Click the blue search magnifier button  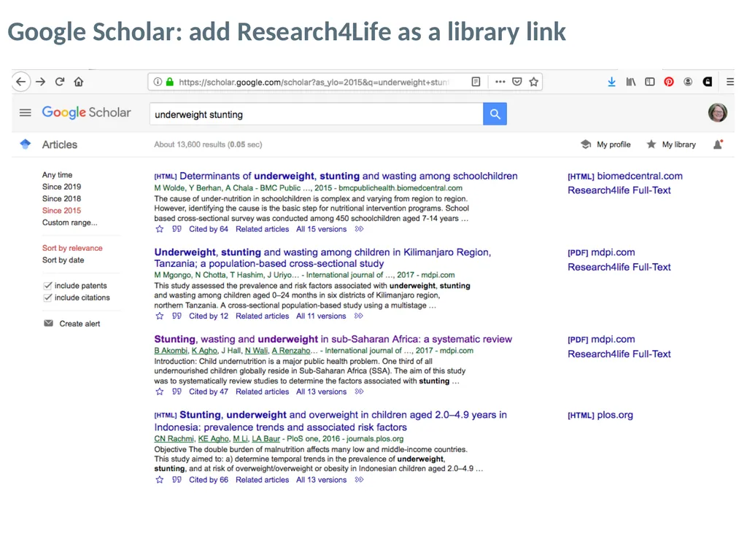point(495,114)
